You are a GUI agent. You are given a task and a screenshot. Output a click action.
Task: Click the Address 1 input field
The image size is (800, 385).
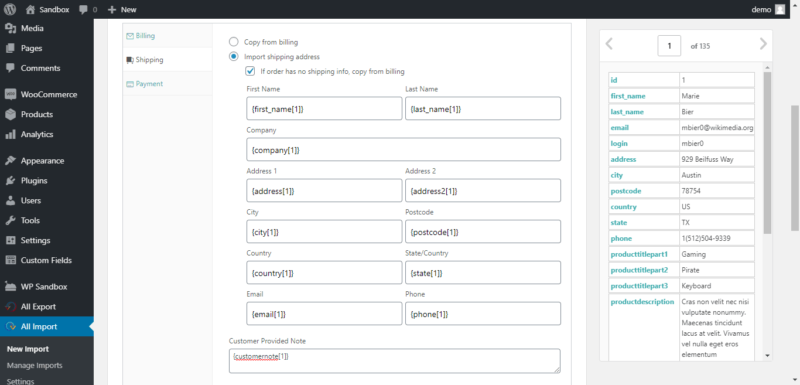click(324, 191)
